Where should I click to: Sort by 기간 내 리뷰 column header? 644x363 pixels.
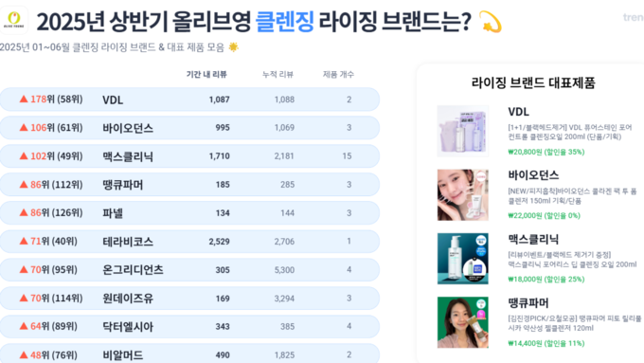206,75
